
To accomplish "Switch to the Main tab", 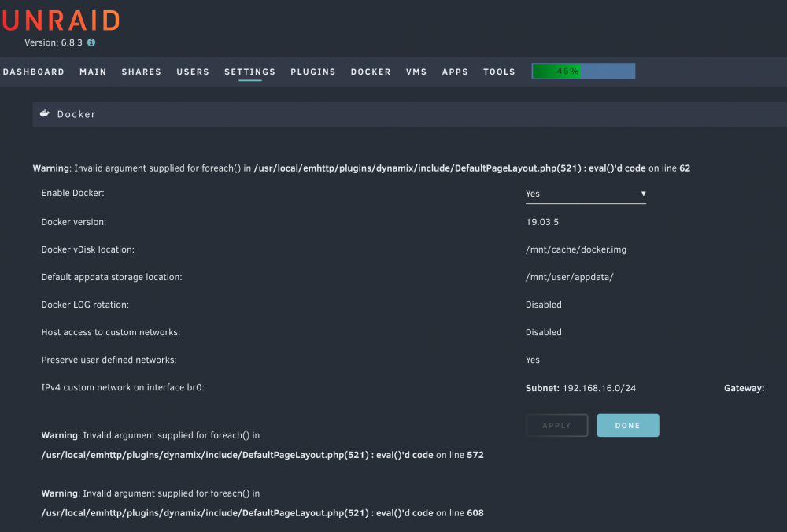I will click(x=93, y=72).
